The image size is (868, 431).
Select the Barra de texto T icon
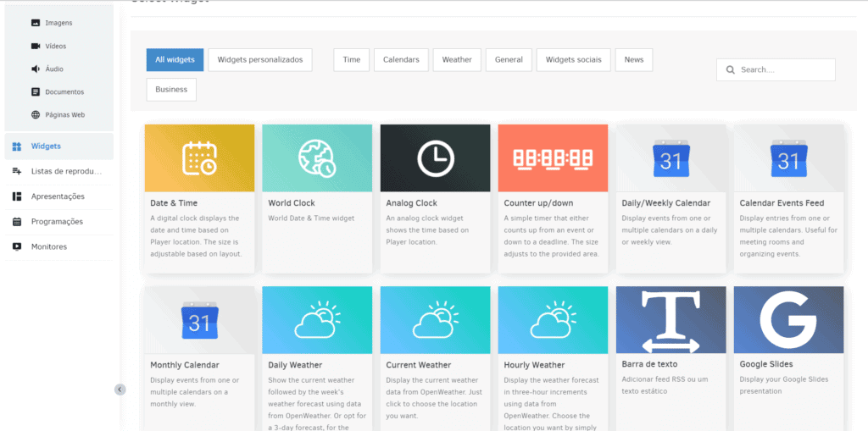pyautogui.click(x=671, y=320)
